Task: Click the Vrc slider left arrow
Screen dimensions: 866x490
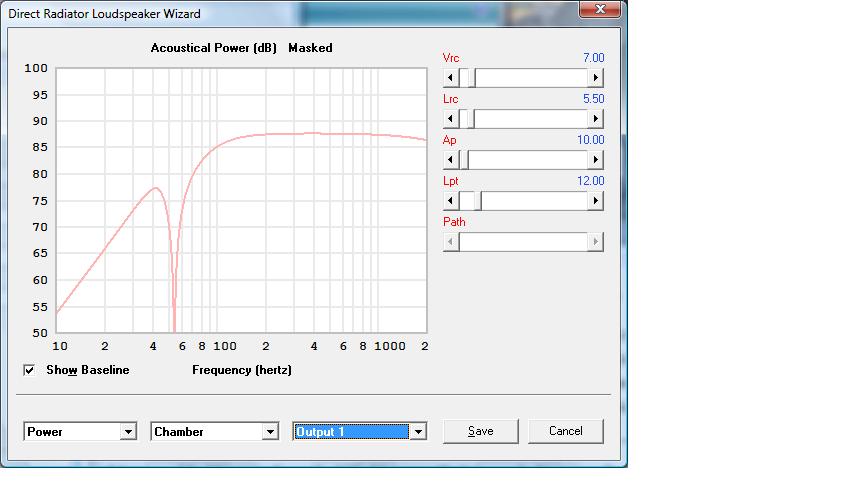Action: click(x=451, y=78)
